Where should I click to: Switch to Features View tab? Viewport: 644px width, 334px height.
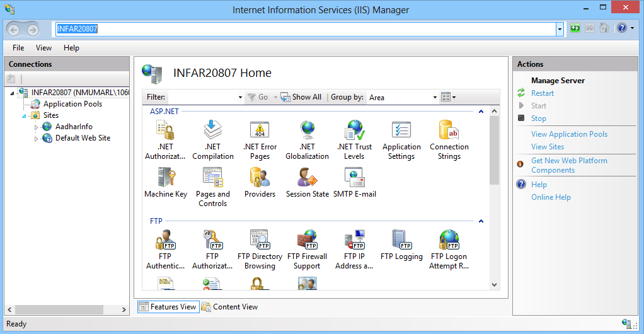click(x=168, y=307)
